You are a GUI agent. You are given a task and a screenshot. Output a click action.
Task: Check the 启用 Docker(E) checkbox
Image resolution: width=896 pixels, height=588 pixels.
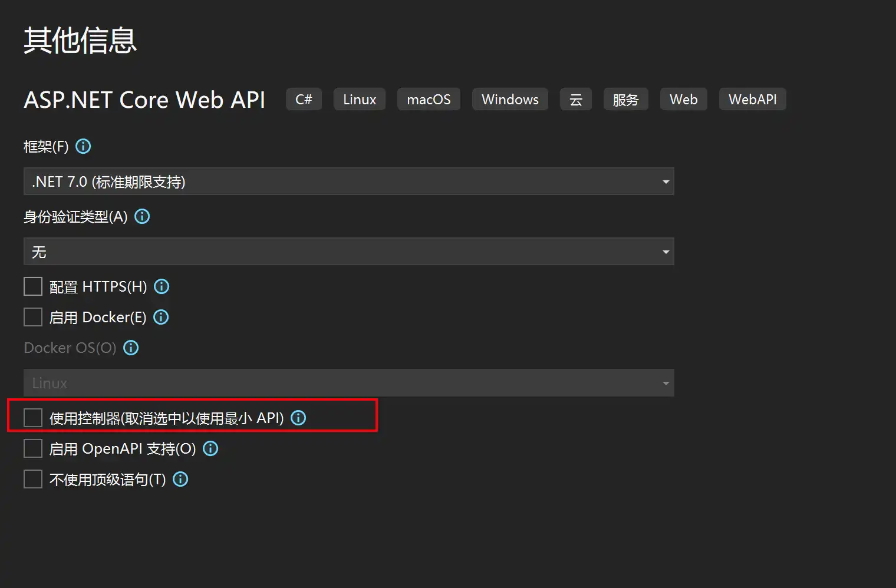(33, 317)
